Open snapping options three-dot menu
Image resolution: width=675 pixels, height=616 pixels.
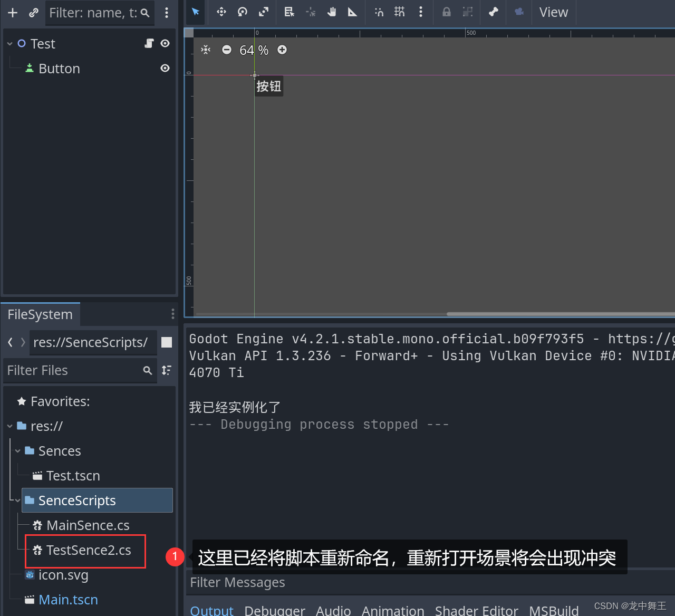point(421,12)
